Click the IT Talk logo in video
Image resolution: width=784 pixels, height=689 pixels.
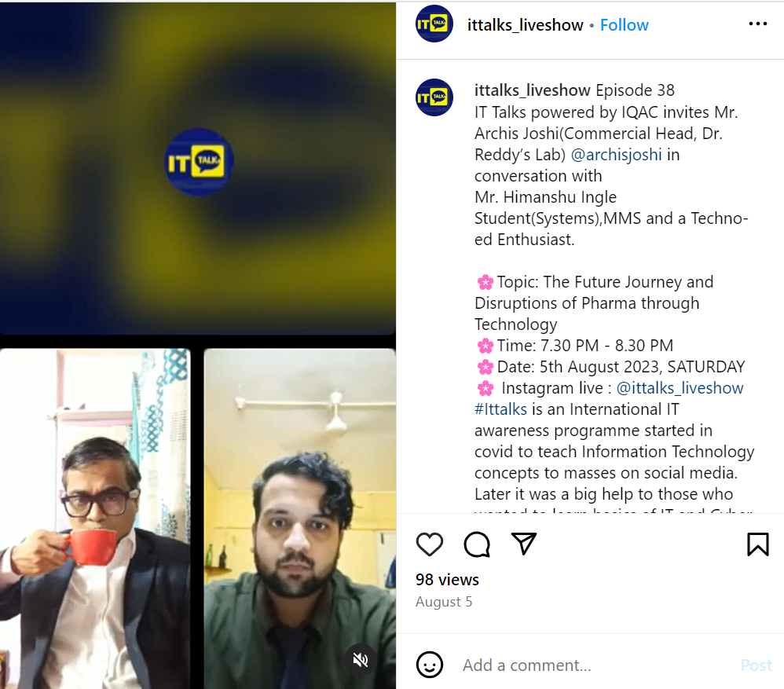tap(199, 162)
